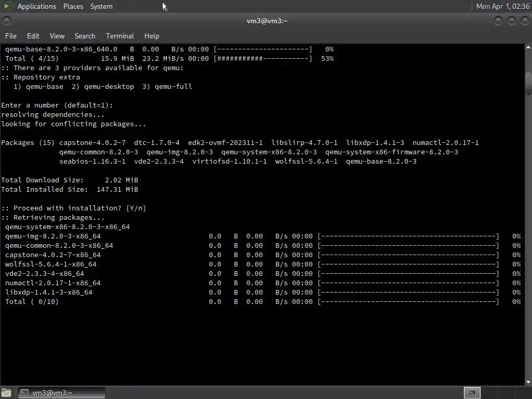Click the text 'qemu-full' provider option
Image resolution: width=532 pixels, height=399 pixels.
pyautogui.click(x=174, y=87)
